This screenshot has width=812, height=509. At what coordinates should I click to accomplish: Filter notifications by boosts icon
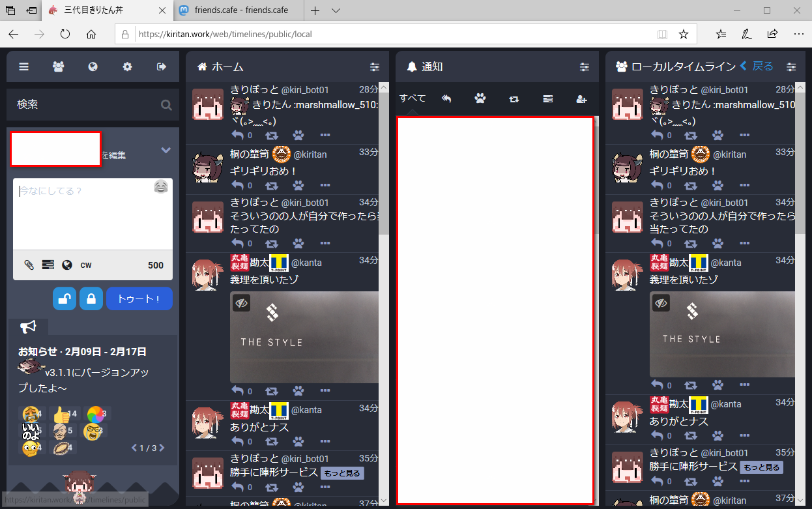[514, 99]
